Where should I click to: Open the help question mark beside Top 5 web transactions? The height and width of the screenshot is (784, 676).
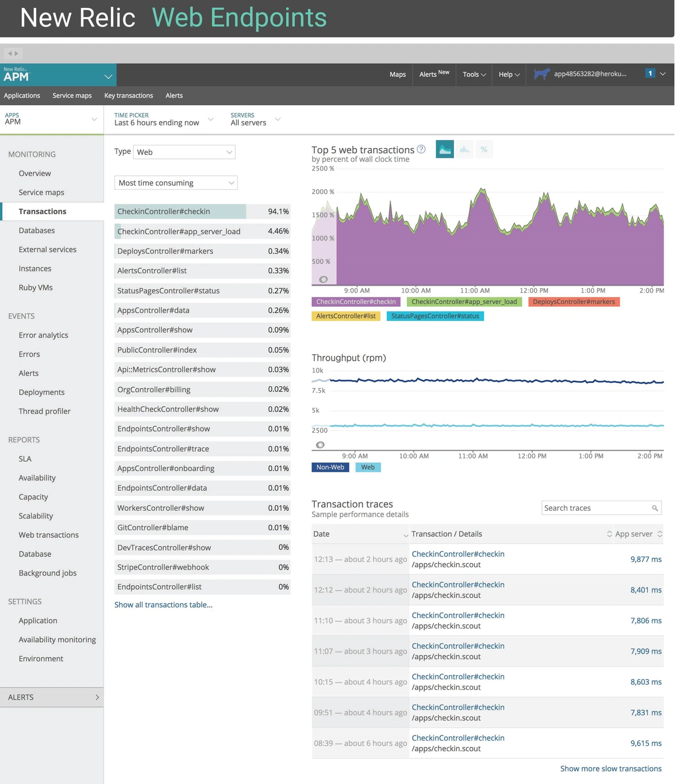point(421,149)
